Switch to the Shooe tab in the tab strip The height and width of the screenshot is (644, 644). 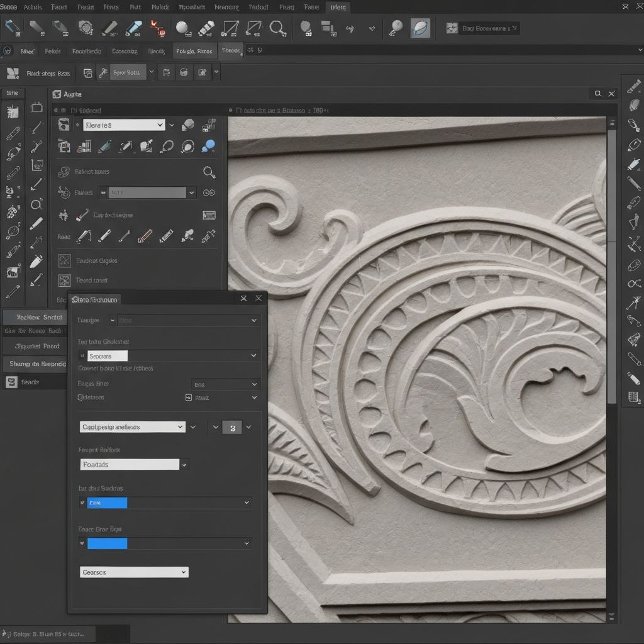[x=231, y=50]
